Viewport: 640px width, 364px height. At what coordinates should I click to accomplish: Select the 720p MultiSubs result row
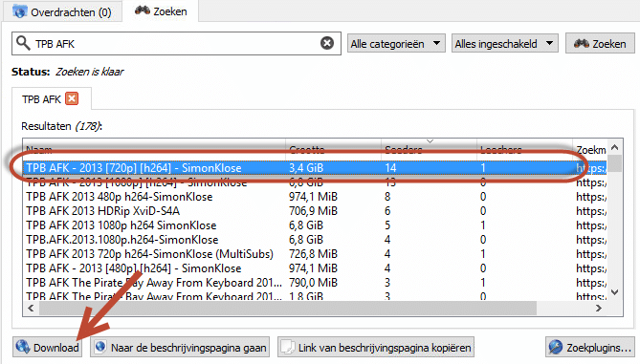pyautogui.click(x=315, y=254)
